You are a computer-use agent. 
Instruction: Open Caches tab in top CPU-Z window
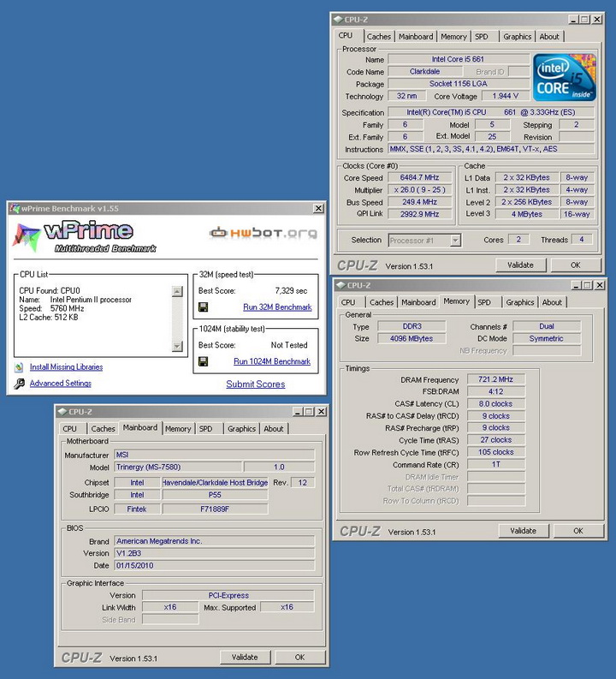[378, 37]
